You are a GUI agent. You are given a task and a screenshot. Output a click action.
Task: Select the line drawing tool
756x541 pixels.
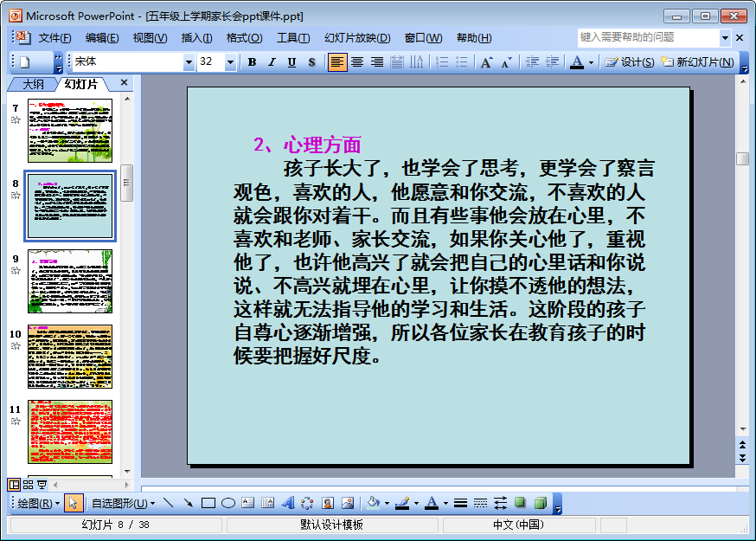[169, 504]
